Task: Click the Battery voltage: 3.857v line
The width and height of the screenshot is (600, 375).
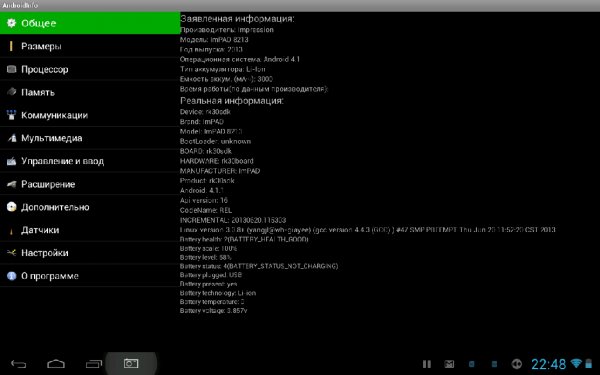Action: pyautogui.click(x=214, y=311)
